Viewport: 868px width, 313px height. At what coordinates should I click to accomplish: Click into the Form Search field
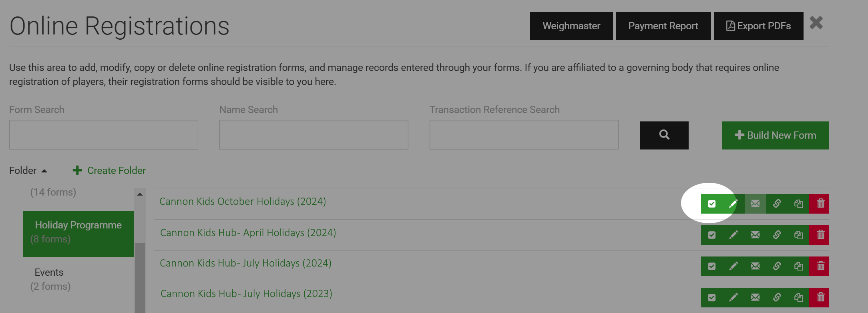103,135
